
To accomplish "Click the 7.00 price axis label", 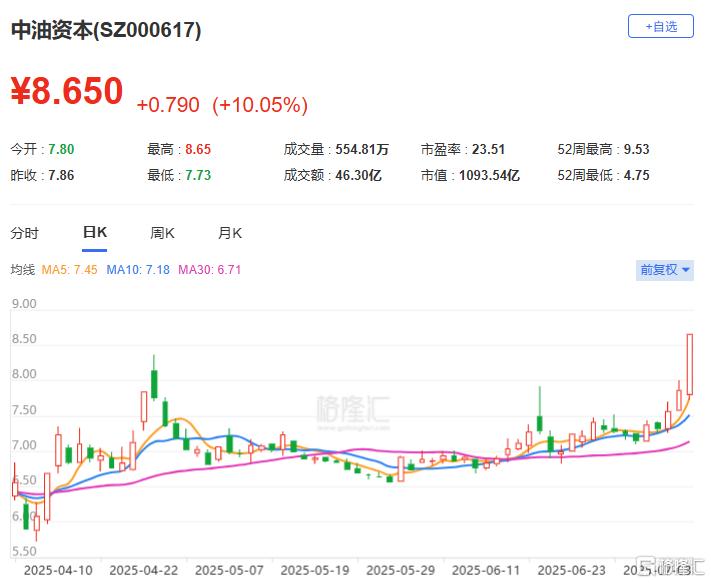I will pyautogui.click(x=24, y=445).
